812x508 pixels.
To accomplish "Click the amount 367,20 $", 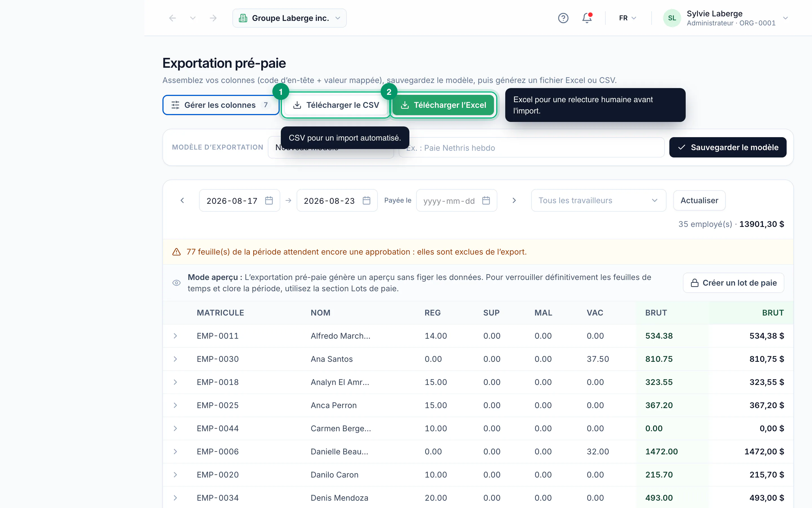I will click(767, 406).
